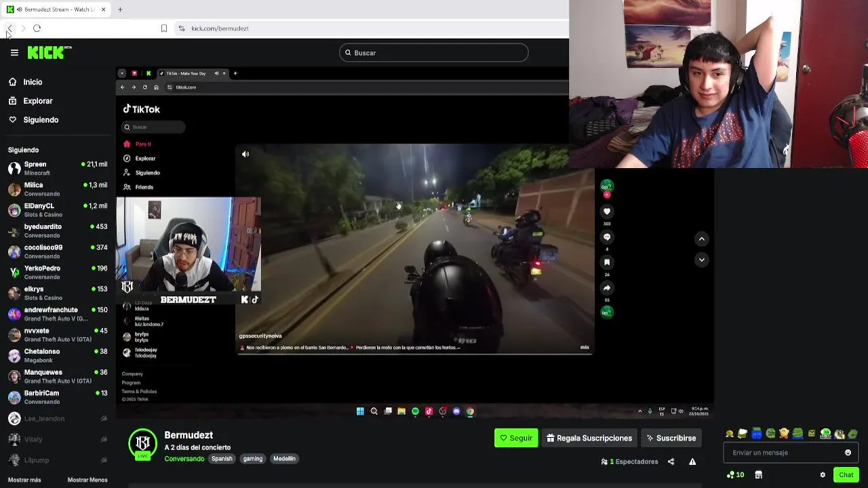Open gpssecurityneiva TikTok profile name
The height and width of the screenshot is (488, 868).
coord(260,336)
